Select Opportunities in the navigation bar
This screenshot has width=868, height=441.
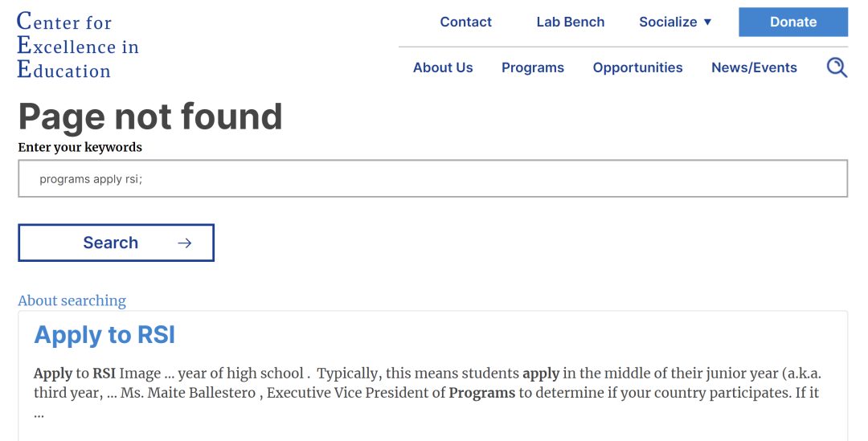pyautogui.click(x=637, y=67)
